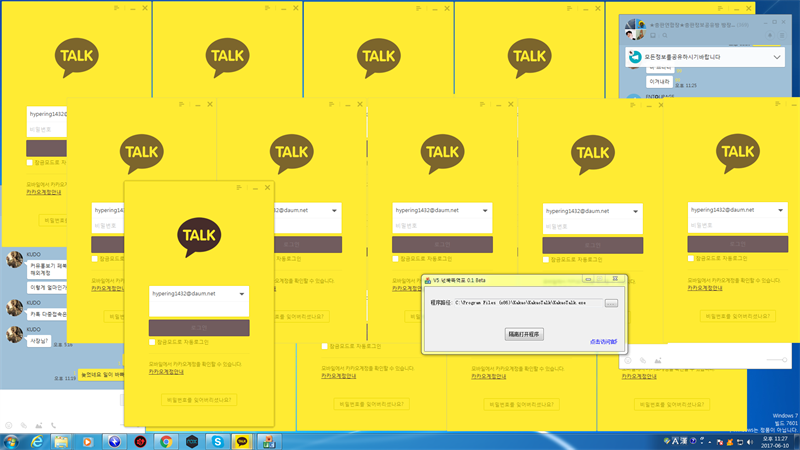Expand email dropdown in login window above V5 dialog's close button
Image resolution: width=800 pixels, height=450 pixels.
tap(636, 211)
